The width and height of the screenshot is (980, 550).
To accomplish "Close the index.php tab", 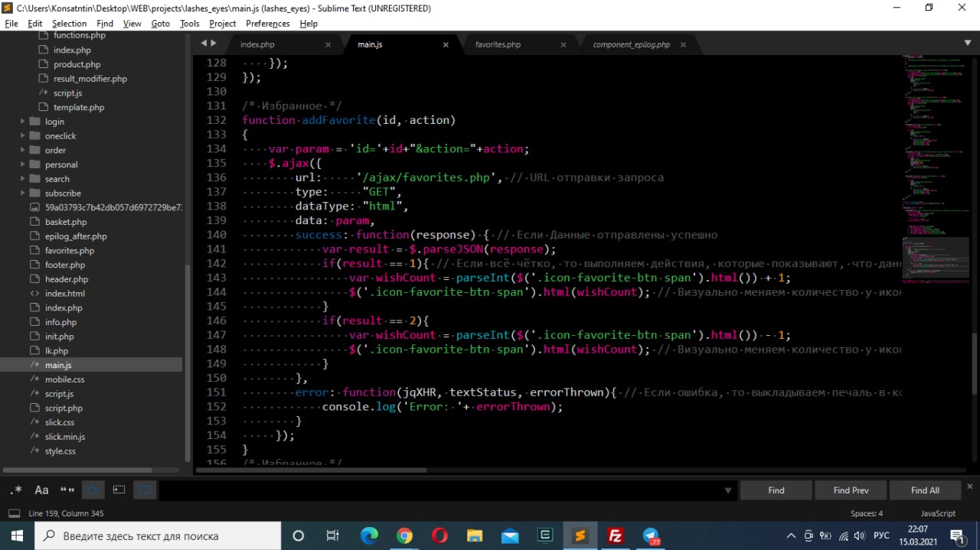I will (x=328, y=45).
